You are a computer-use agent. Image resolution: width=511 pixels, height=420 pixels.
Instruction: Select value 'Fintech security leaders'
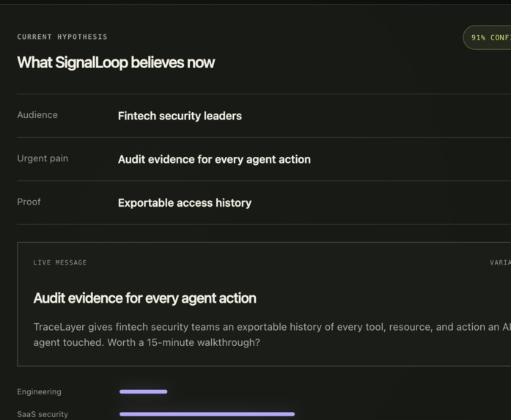coord(180,116)
